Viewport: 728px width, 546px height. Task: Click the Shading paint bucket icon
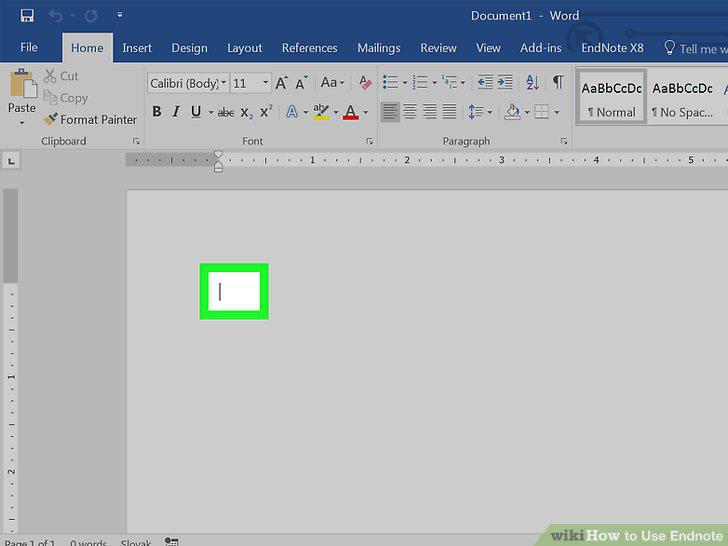click(513, 112)
